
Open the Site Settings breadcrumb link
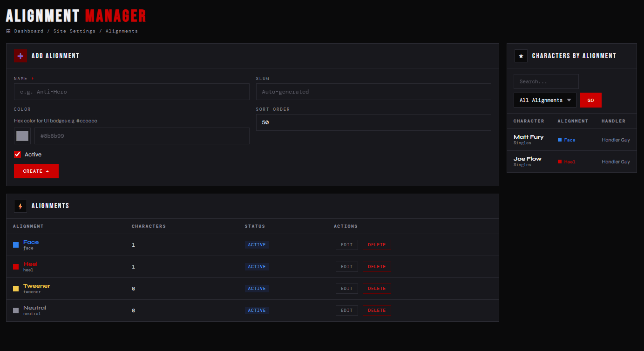(75, 31)
